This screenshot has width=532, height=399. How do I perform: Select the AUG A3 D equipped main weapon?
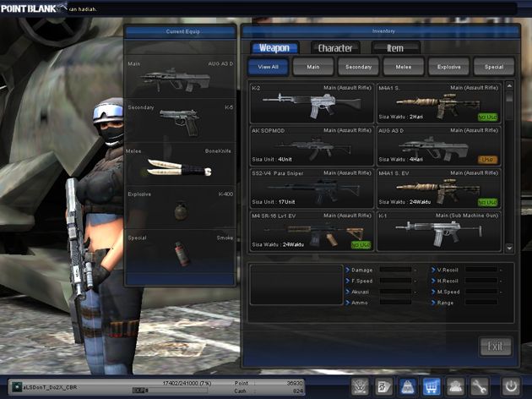[180, 77]
